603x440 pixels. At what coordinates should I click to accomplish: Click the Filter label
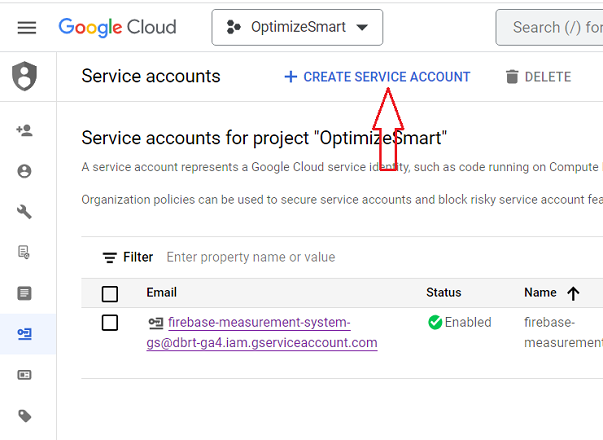tap(138, 257)
